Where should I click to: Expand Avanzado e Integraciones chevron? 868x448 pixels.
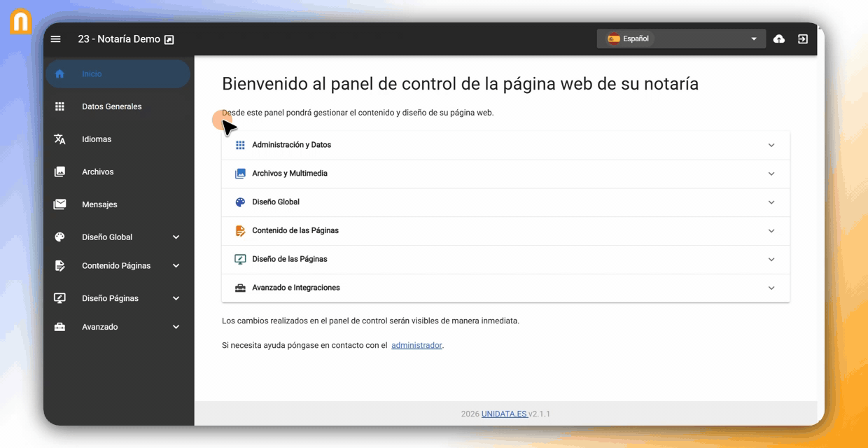[x=771, y=288]
